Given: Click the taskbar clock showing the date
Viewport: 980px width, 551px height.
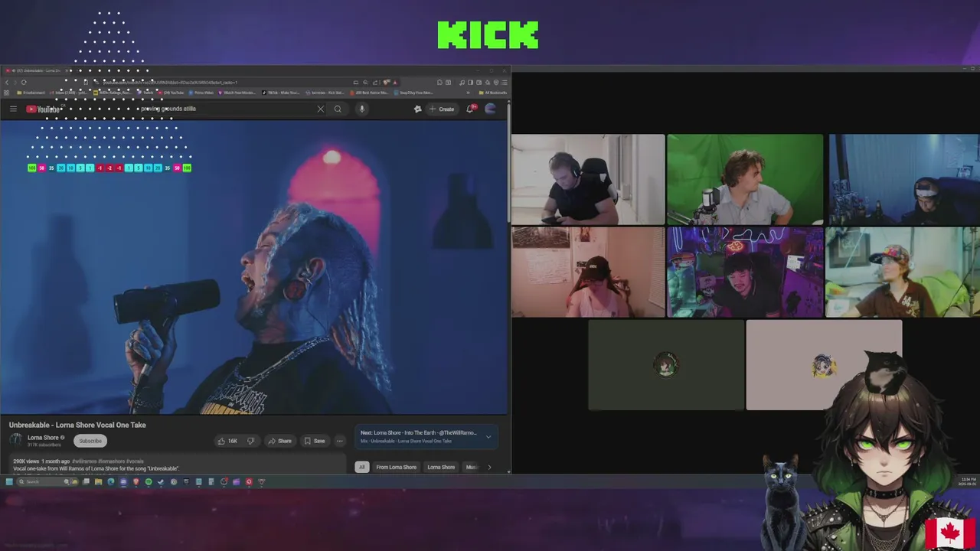Looking at the screenshot, I should coord(968,481).
